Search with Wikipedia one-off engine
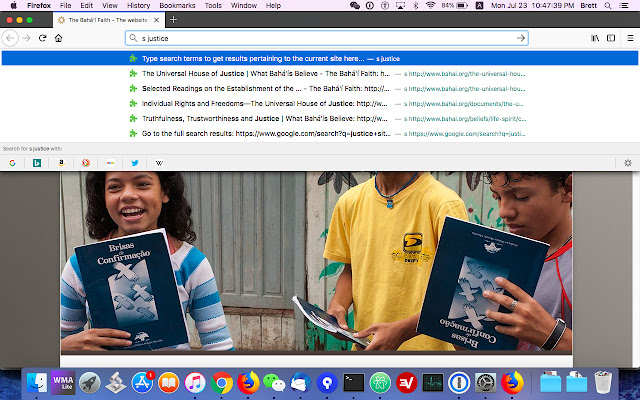640x400 pixels. (x=159, y=163)
